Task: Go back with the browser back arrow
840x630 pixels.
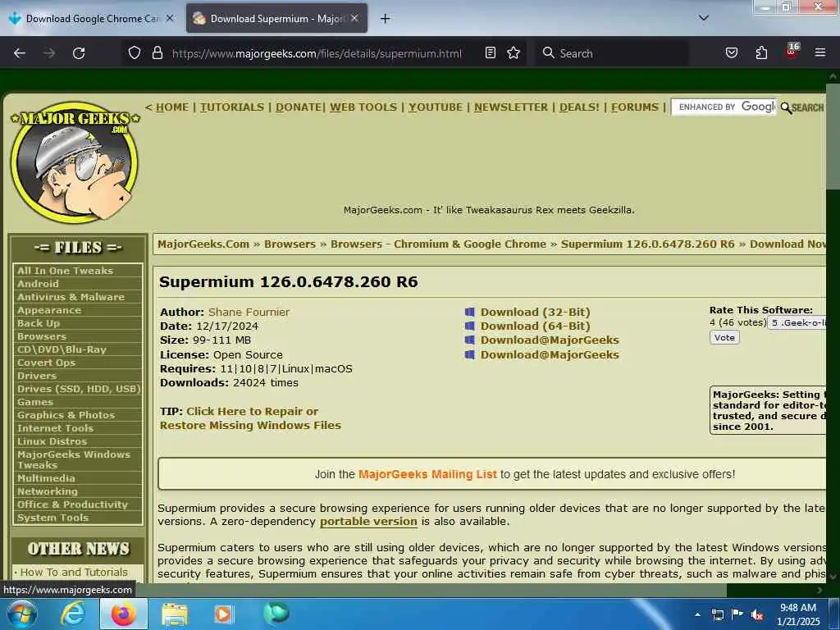Action: [20, 53]
